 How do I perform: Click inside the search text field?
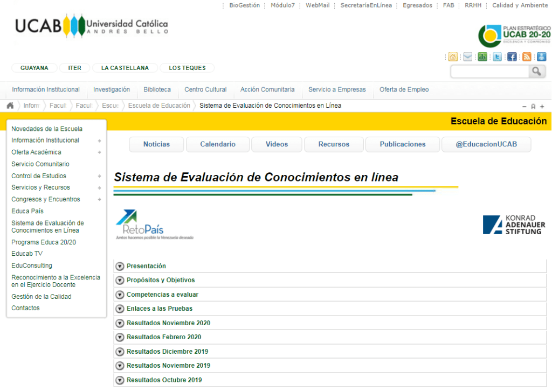tap(489, 72)
